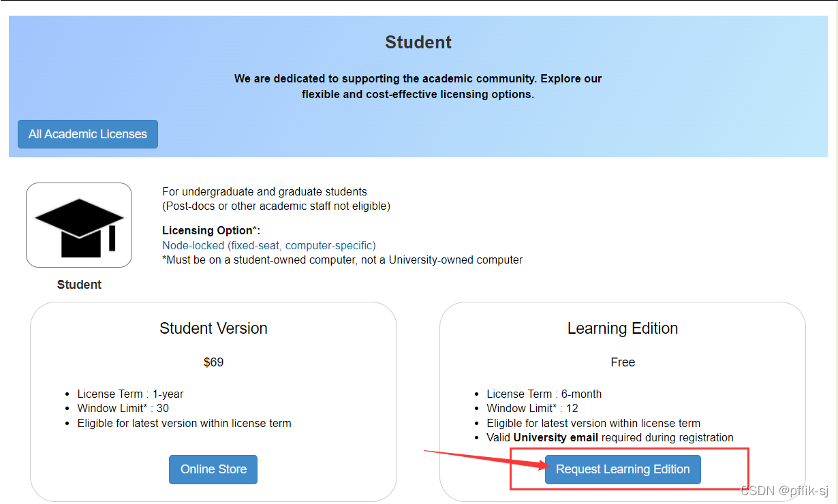Click the academic community banner description
The image size is (838, 504).
pyautogui.click(x=418, y=86)
